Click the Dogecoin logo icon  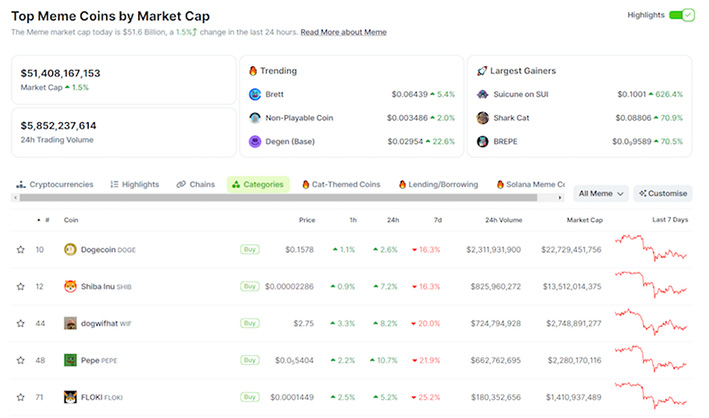tap(70, 250)
